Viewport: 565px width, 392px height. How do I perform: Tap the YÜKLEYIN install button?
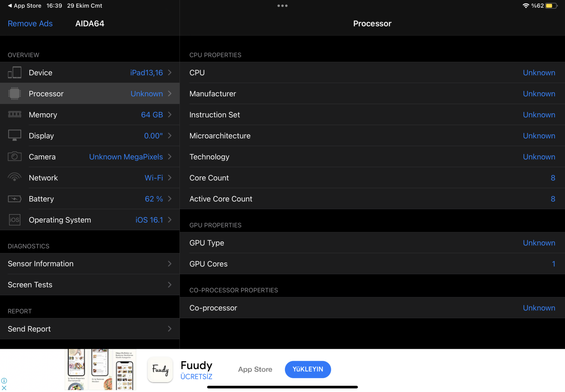pyautogui.click(x=308, y=369)
